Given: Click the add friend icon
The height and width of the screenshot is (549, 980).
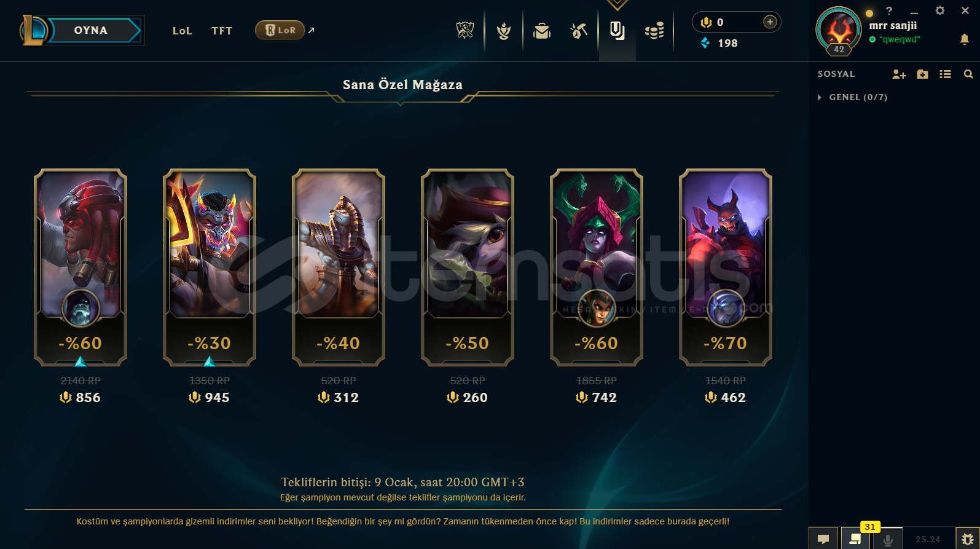Looking at the screenshot, I should coord(899,74).
